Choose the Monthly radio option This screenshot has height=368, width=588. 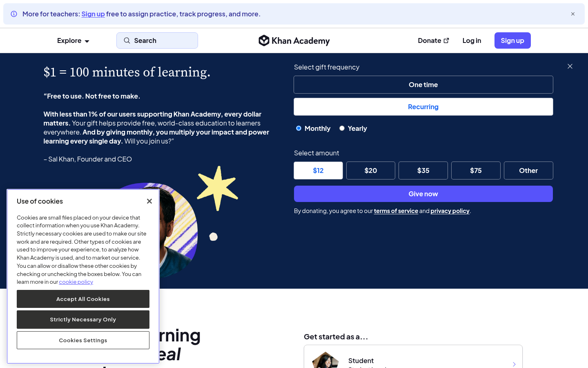tap(299, 128)
